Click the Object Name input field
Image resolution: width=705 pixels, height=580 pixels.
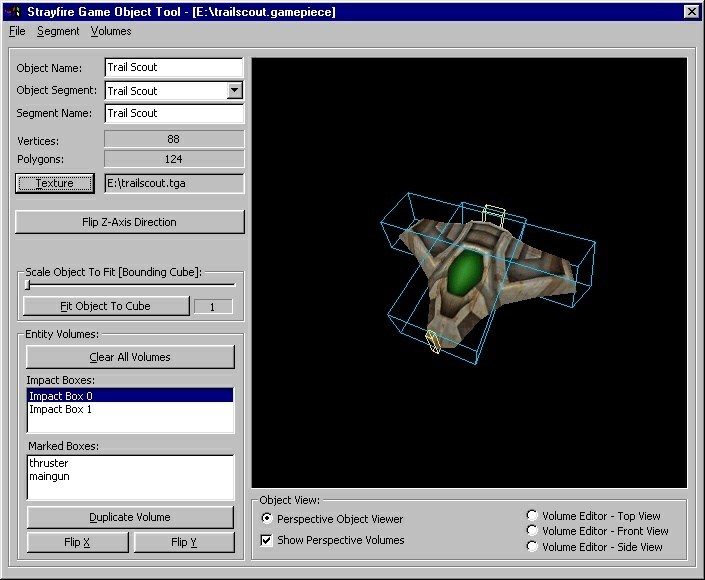pyautogui.click(x=174, y=67)
